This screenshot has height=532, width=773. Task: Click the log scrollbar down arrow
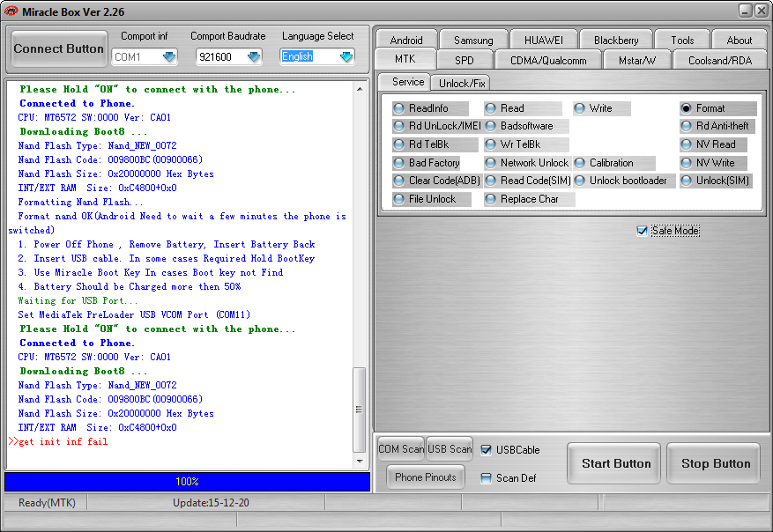click(360, 462)
